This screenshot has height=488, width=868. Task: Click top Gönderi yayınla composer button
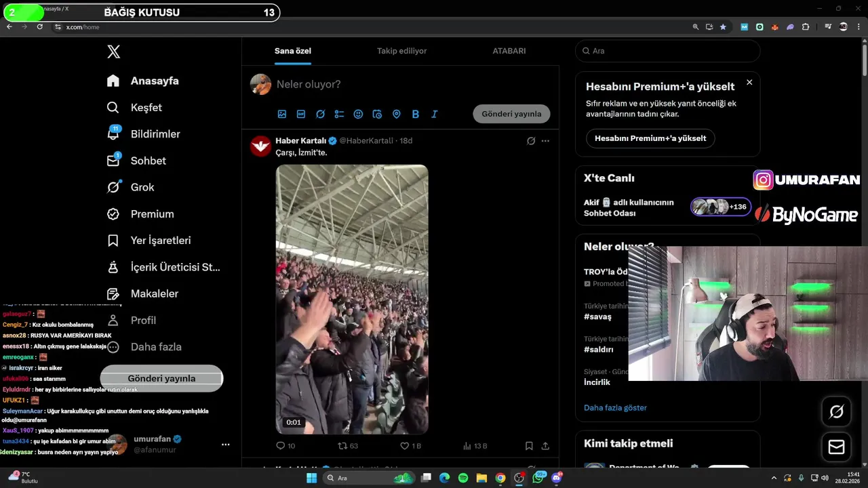point(511,114)
